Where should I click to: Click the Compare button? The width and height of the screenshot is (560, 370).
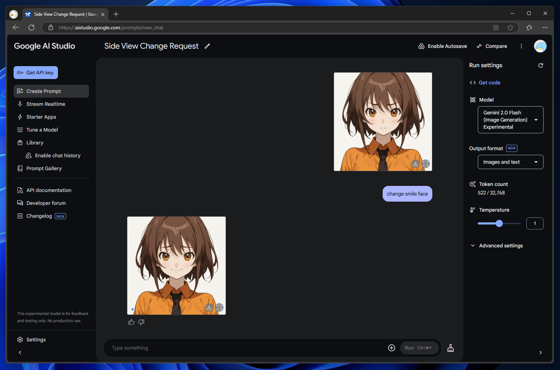[492, 46]
